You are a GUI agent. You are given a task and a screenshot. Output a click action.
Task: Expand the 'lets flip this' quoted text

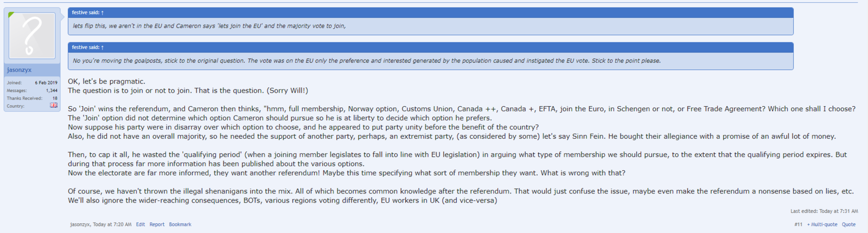pyautogui.click(x=209, y=26)
